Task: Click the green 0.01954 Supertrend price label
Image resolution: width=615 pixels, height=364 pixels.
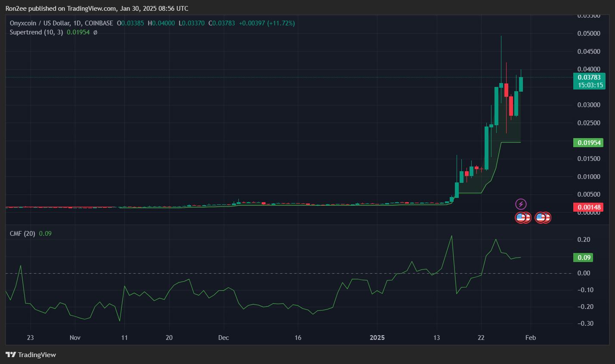Action: tap(588, 142)
